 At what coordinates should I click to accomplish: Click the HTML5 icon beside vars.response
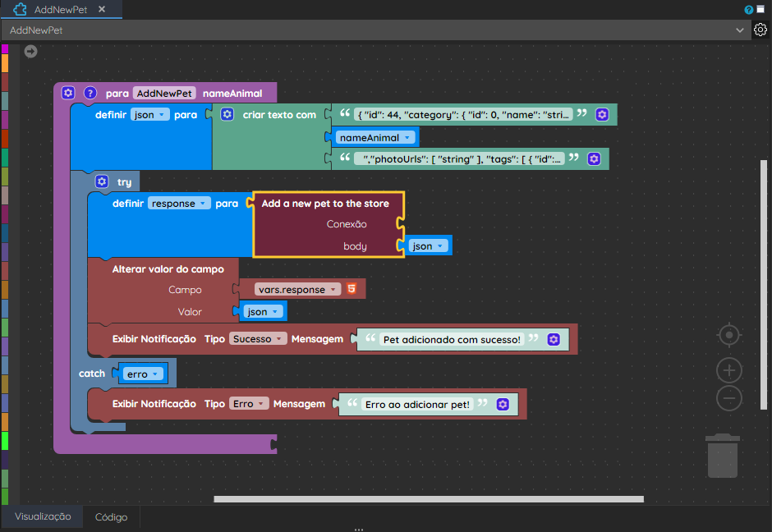coord(352,289)
